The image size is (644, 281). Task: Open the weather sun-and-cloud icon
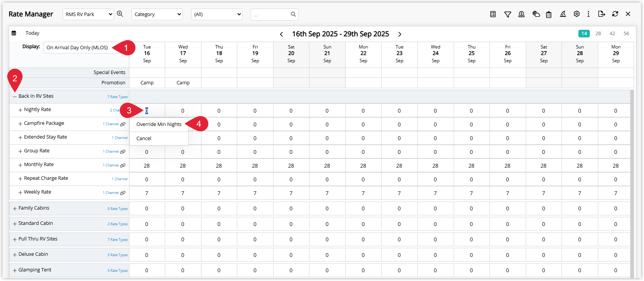coord(536,14)
